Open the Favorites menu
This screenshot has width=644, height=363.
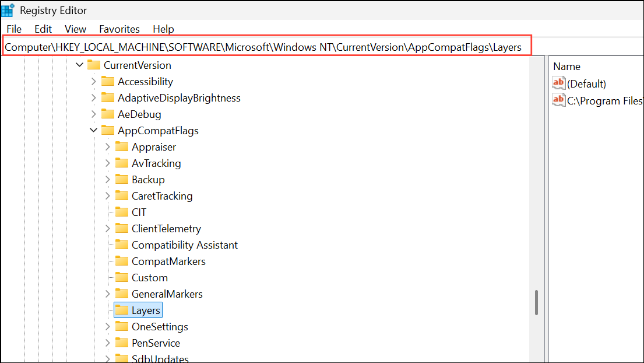click(x=119, y=29)
